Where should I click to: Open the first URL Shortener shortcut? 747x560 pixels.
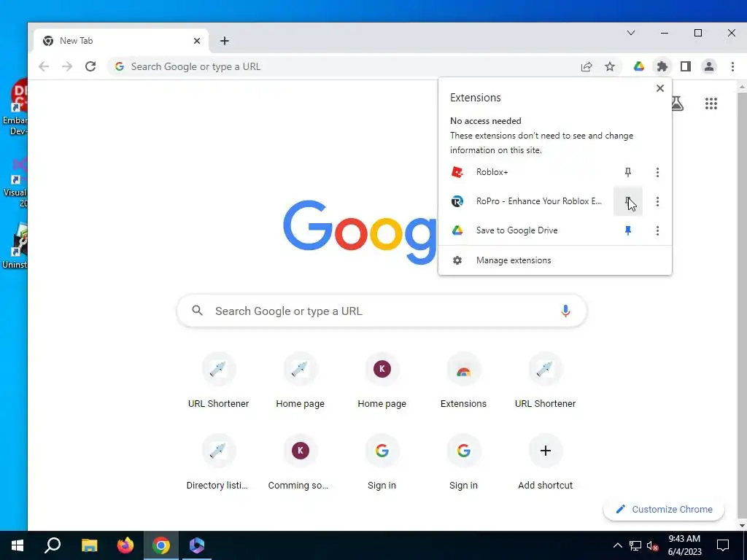[218, 382]
